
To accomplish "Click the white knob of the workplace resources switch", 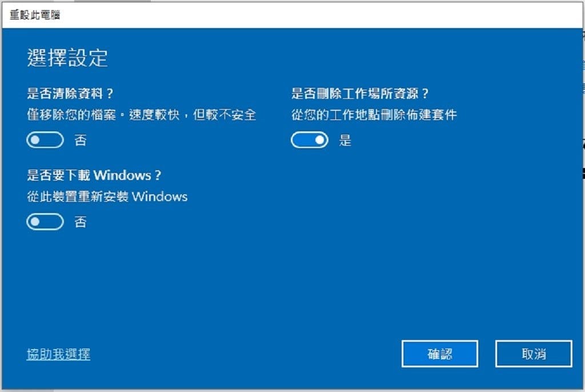I will (x=320, y=140).
